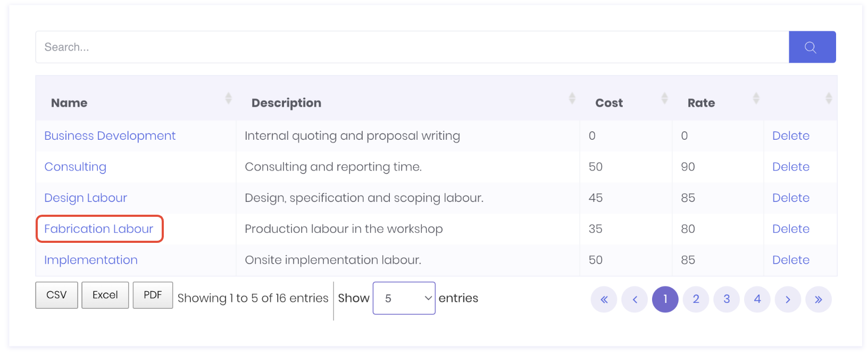Jump to last page with double-right arrow
Screen dimensions: 868x355
[819, 299]
